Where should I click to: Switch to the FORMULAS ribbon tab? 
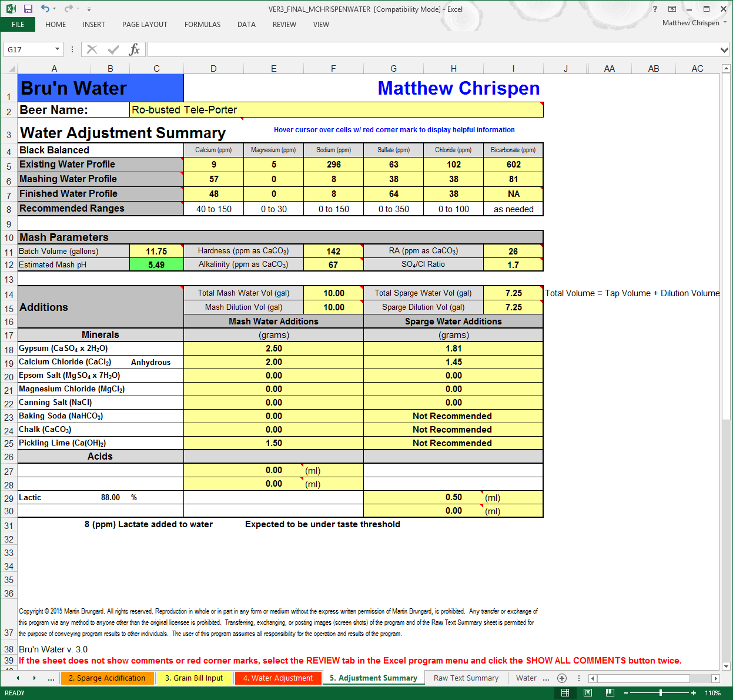[202, 25]
